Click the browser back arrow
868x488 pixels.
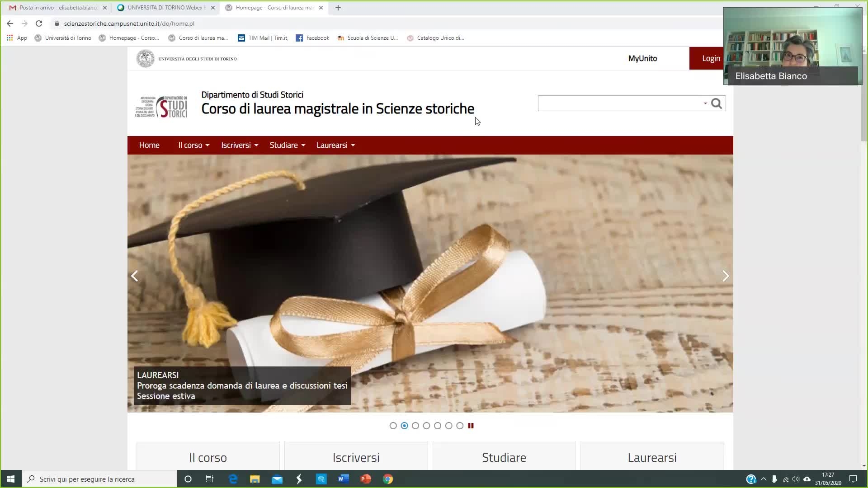click(x=10, y=23)
